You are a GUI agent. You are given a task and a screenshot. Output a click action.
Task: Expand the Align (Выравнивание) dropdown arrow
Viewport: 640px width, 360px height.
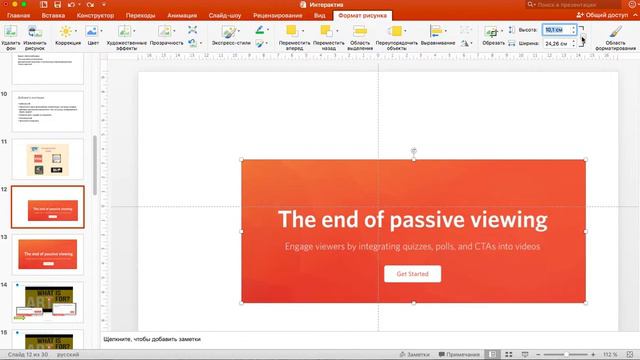click(x=446, y=31)
